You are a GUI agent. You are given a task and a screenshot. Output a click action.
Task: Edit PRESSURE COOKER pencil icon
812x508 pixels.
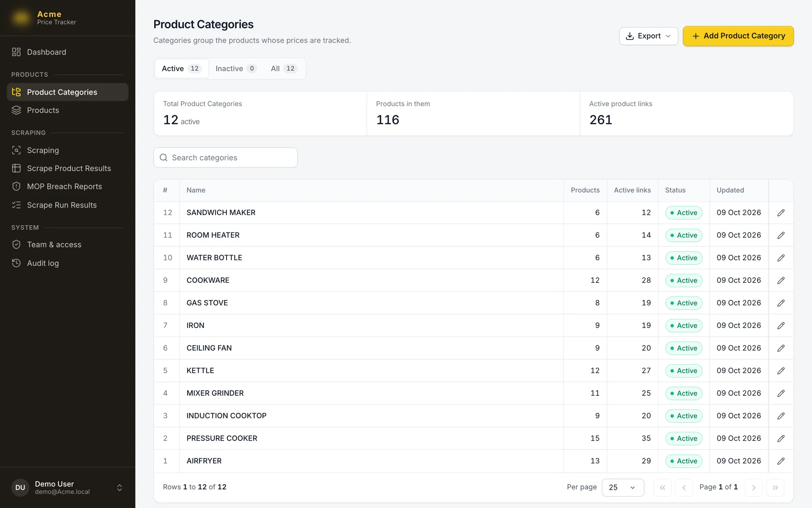tap(781, 438)
